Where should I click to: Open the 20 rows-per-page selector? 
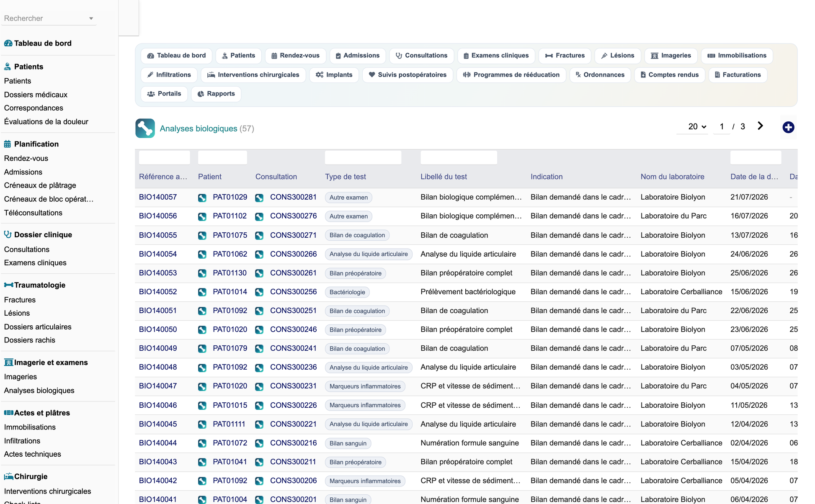tap(697, 126)
